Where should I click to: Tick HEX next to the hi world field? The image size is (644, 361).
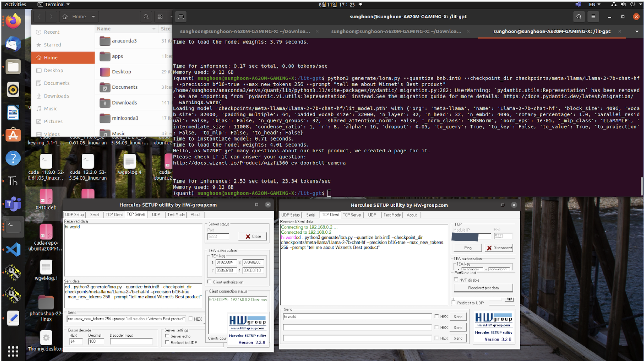(x=437, y=316)
